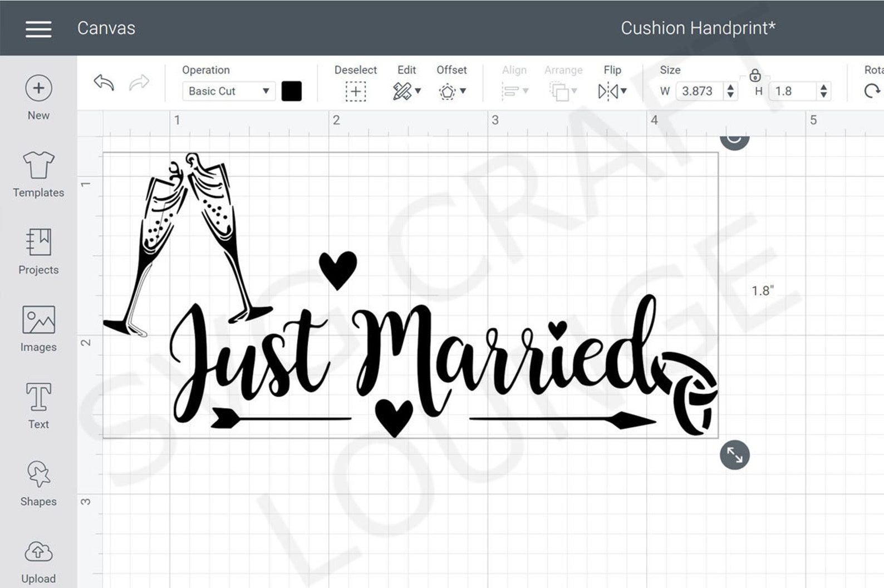Click the height field showing 1.8
Viewport: 884px width, 588px height.
[x=793, y=91]
